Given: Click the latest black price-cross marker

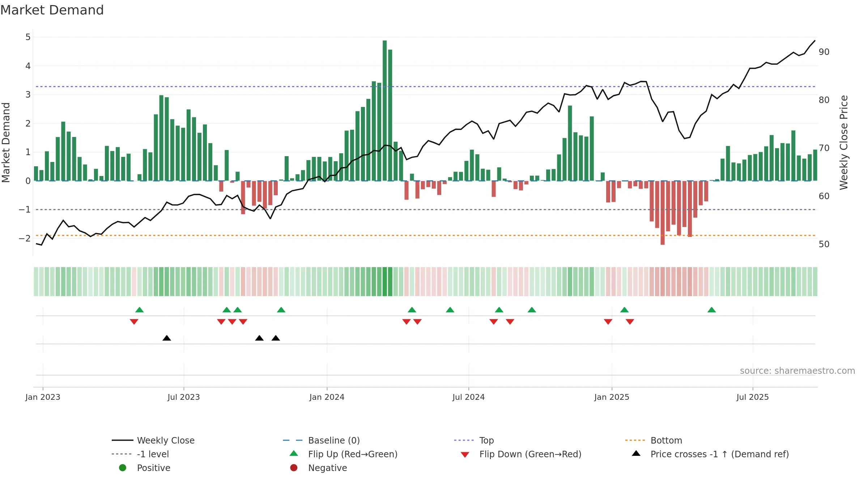Looking at the screenshot, I should click(276, 338).
